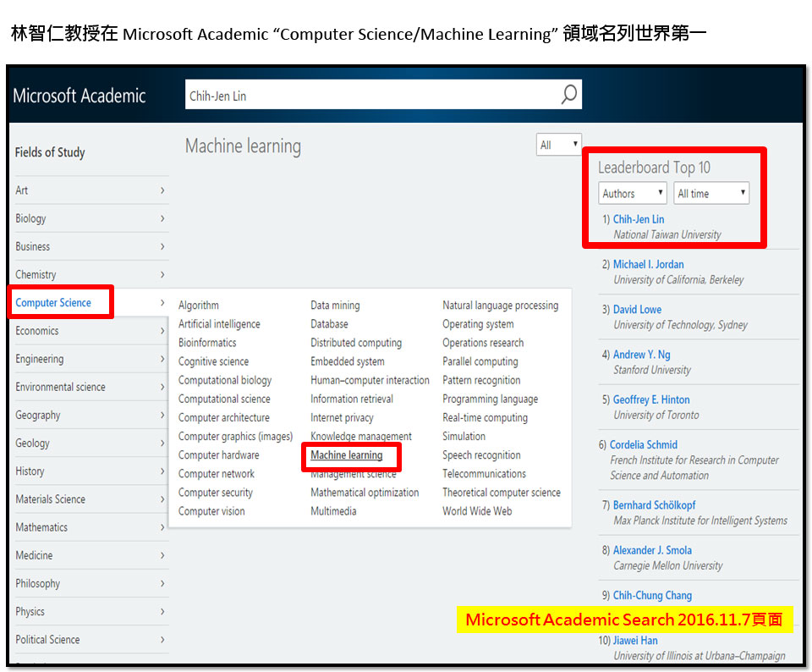Viewport: 812px width, 672px height.
Task: Select Political Science field
Action: [x=47, y=639]
